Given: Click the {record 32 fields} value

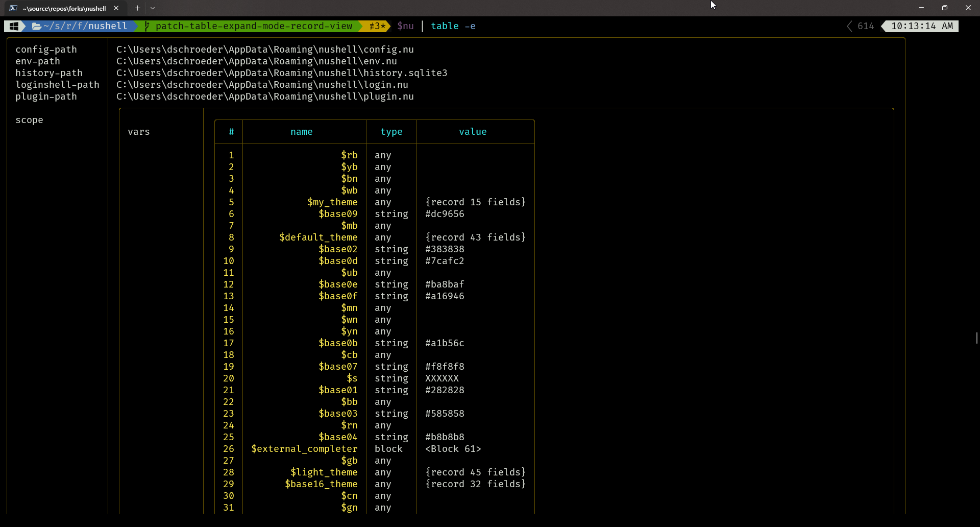Looking at the screenshot, I should pyautogui.click(x=476, y=484).
